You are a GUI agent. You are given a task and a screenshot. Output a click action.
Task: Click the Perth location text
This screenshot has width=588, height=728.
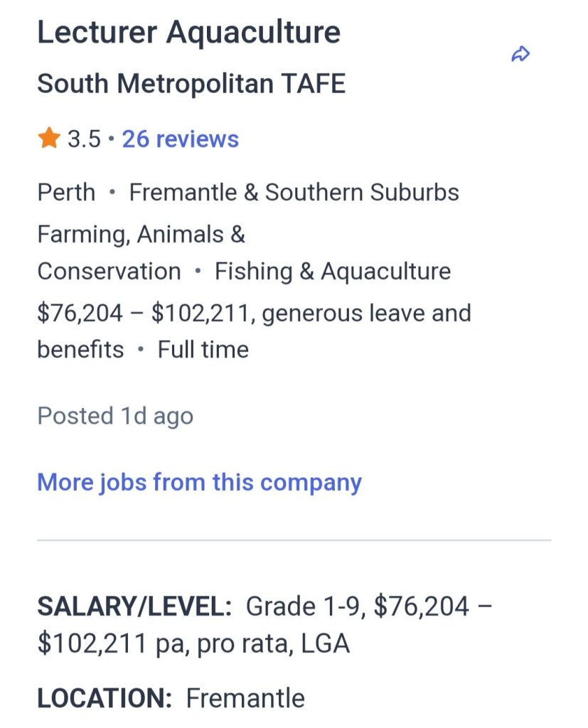66,193
